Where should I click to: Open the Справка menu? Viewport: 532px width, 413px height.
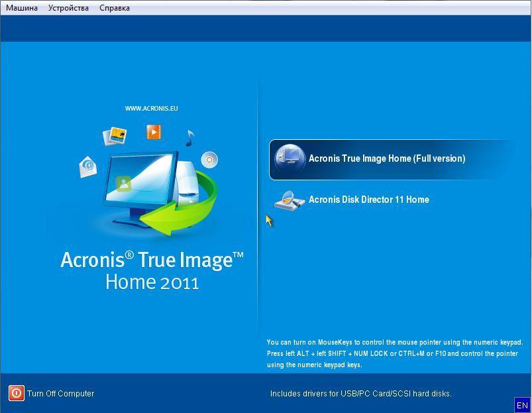(x=115, y=8)
